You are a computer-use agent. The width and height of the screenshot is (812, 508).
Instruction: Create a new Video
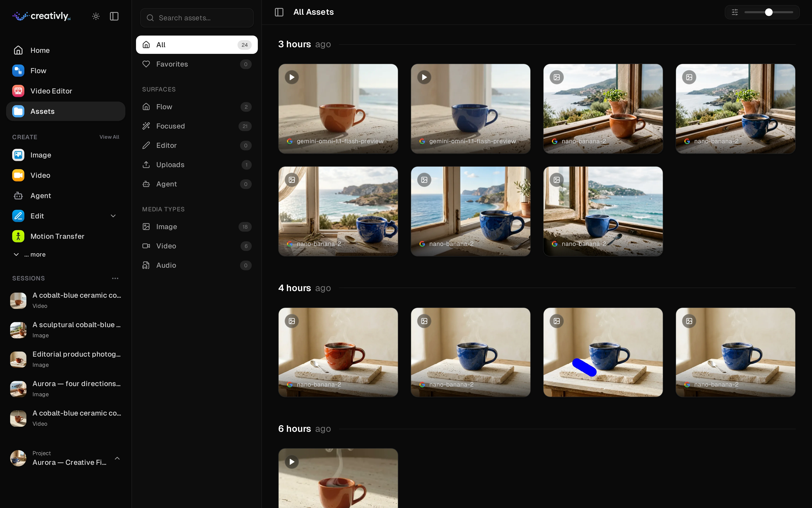pyautogui.click(x=66, y=175)
